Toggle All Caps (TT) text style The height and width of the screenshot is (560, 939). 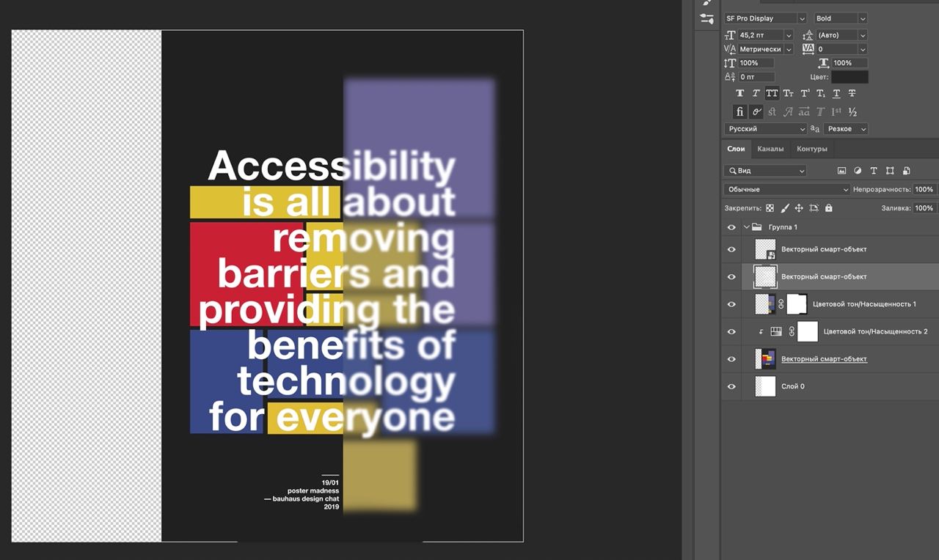point(772,93)
